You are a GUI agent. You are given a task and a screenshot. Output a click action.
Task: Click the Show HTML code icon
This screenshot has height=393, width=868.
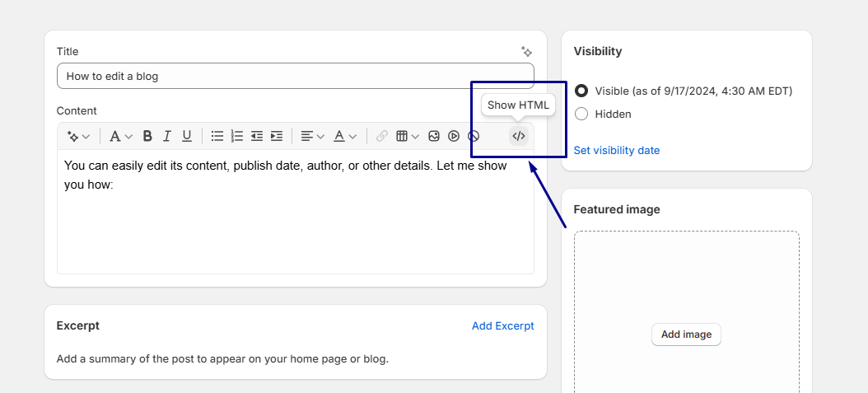tap(519, 136)
